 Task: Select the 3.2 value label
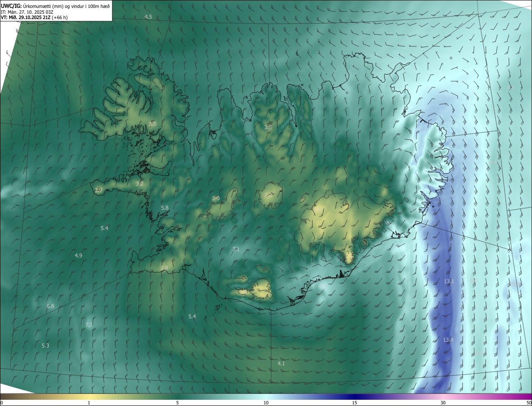(x=140, y=183)
